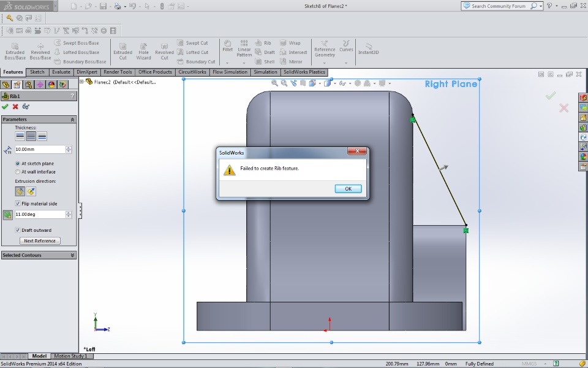Screen dimensions: 588x368
Task: Set extrusion direction parallel to sketch
Action: pos(20,191)
